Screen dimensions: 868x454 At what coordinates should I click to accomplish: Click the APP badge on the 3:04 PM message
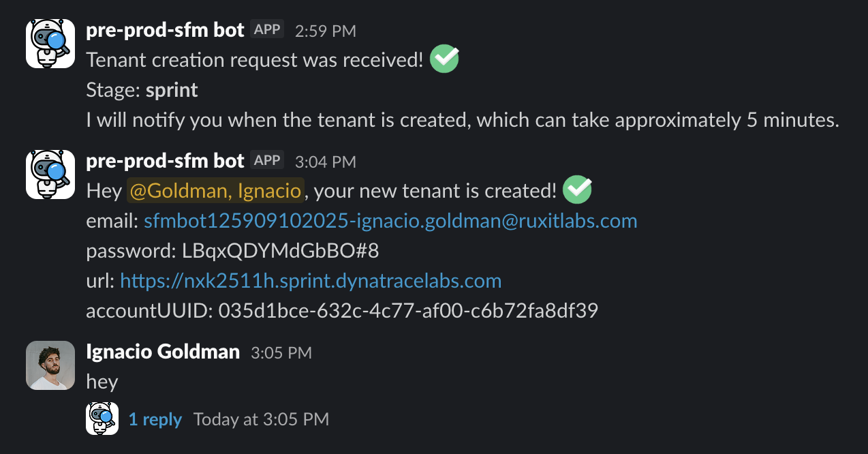pos(267,160)
